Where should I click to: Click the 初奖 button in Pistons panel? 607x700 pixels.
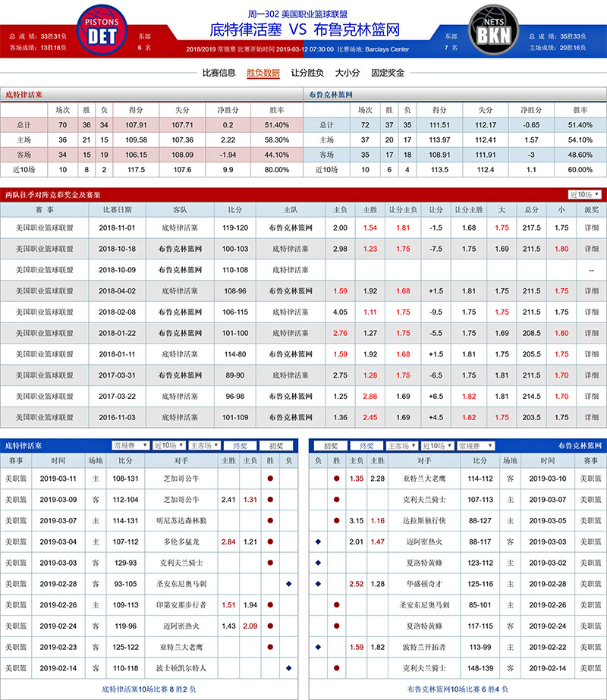[276, 445]
